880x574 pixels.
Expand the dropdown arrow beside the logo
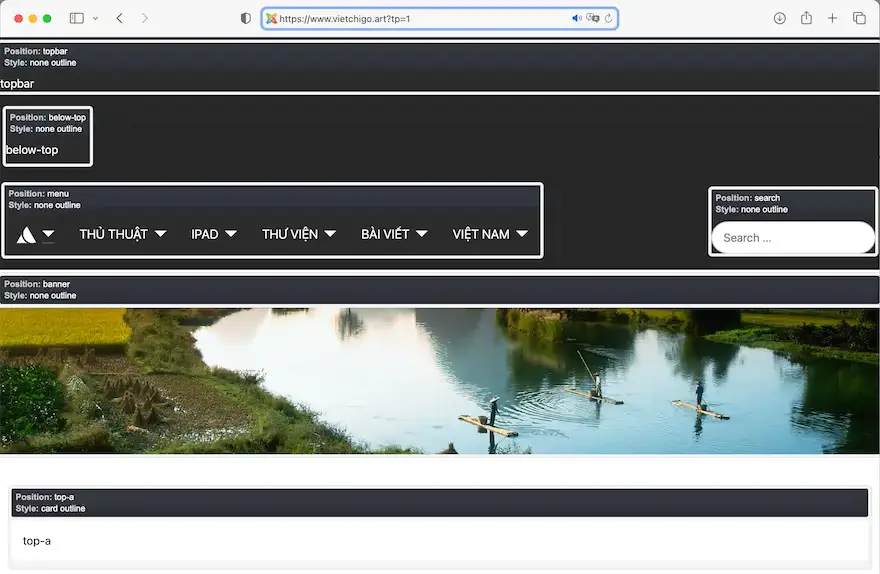coord(48,234)
